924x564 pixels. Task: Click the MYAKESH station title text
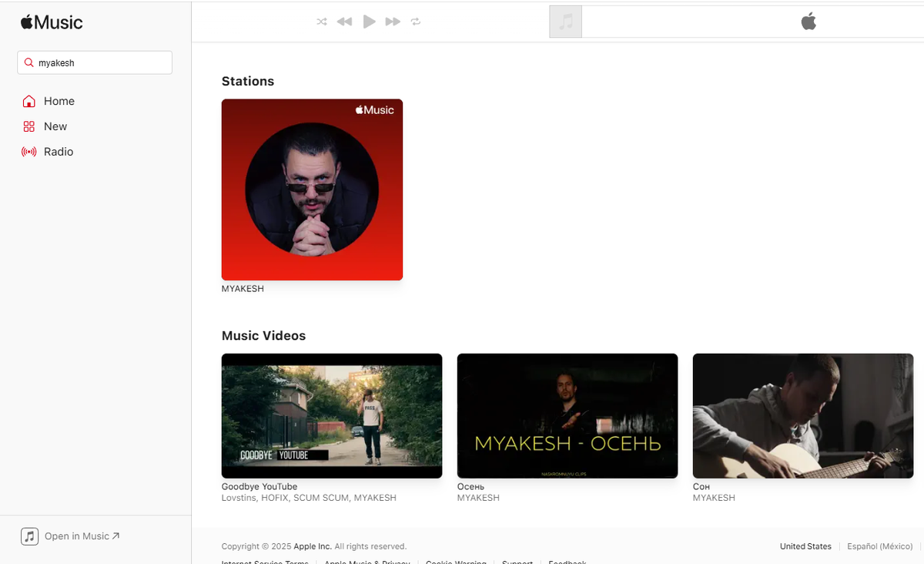coord(243,289)
